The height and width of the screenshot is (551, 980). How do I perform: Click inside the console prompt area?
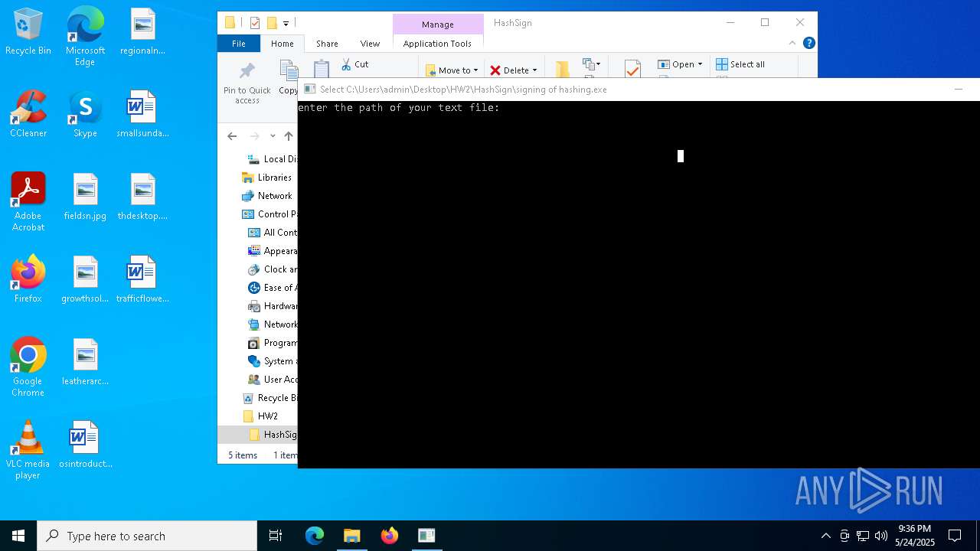639,283
